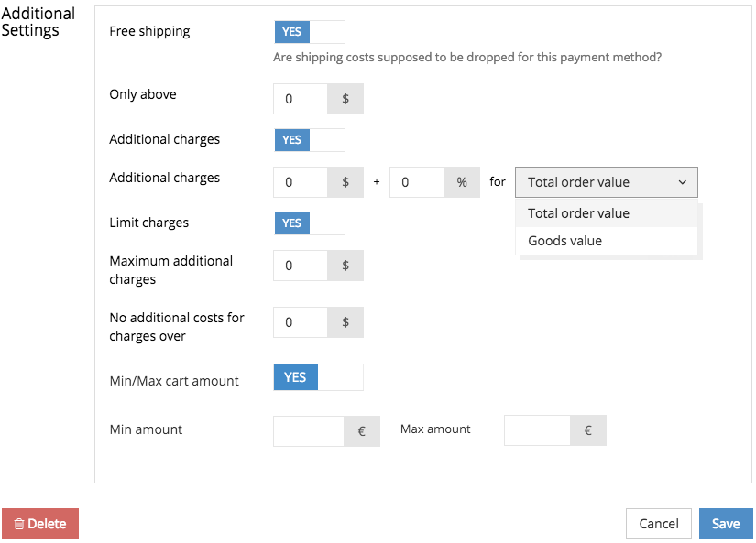Click the percent sign addon
The image size is (756, 543).
[462, 182]
